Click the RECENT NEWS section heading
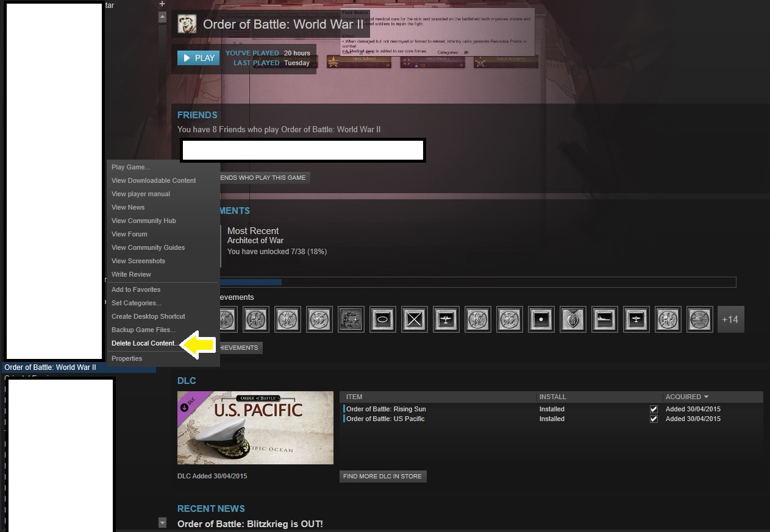770x532 pixels. (211, 509)
